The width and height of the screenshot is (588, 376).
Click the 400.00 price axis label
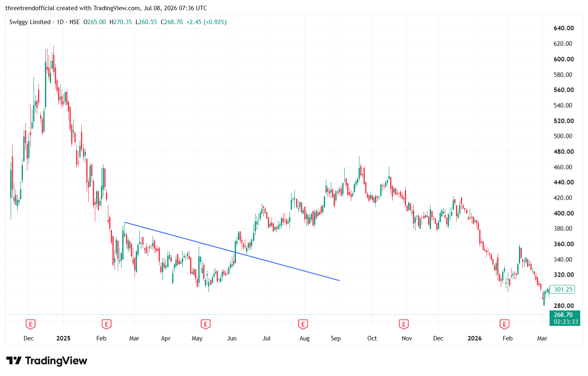[563, 213]
